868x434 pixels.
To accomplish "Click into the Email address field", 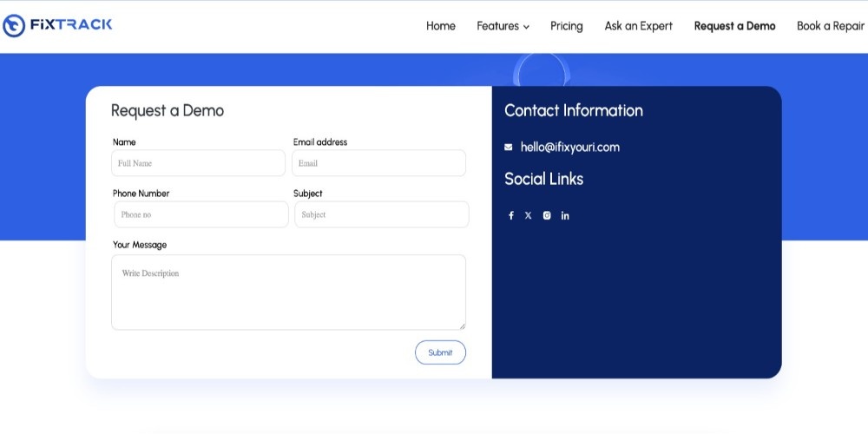I will click(x=378, y=163).
